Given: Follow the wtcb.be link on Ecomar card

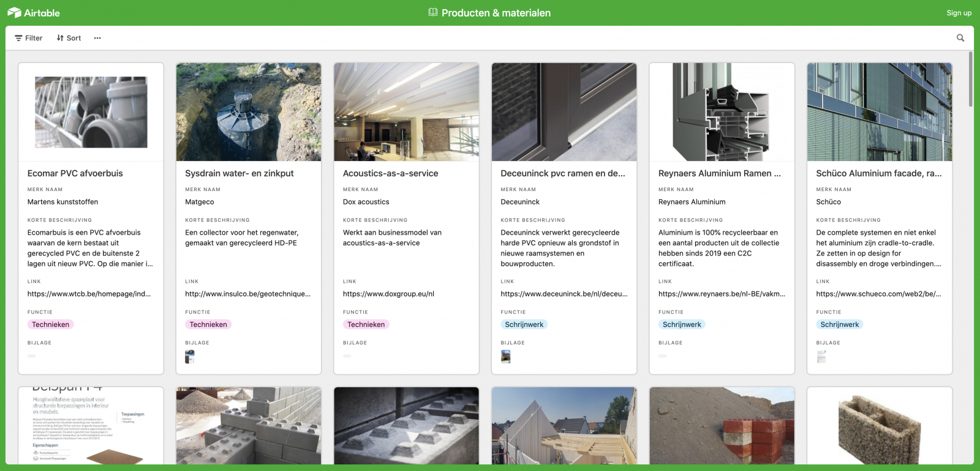Looking at the screenshot, I should [x=89, y=294].
